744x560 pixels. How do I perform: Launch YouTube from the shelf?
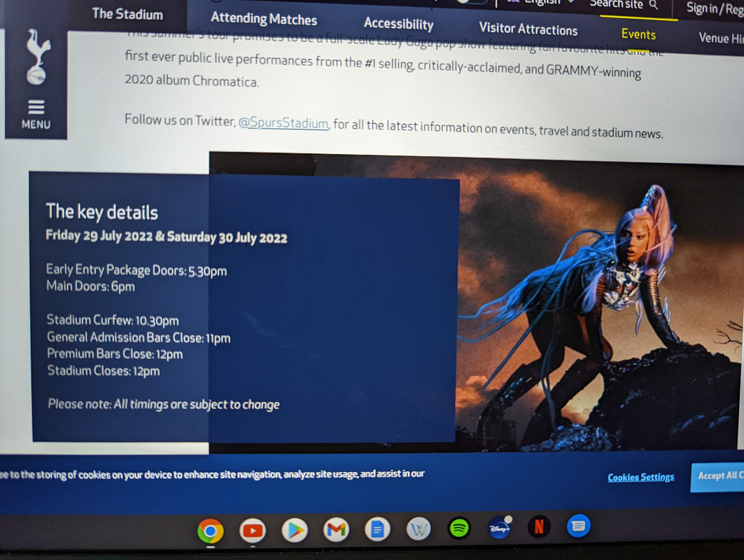pyautogui.click(x=253, y=530)
